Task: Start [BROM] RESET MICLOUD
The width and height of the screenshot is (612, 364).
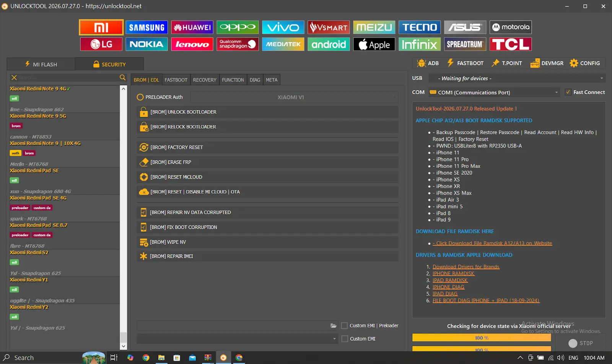Action: coord(267,177)
